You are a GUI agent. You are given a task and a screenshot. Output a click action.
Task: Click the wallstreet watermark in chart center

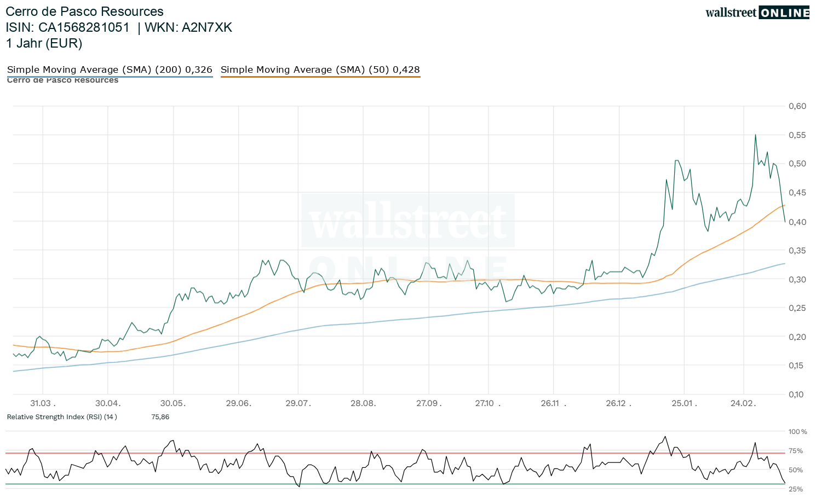tap(408, 221)
